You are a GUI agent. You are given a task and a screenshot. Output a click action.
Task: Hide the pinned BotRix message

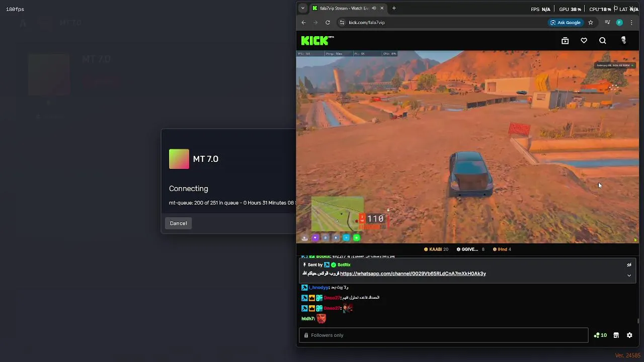pos(629,265)
